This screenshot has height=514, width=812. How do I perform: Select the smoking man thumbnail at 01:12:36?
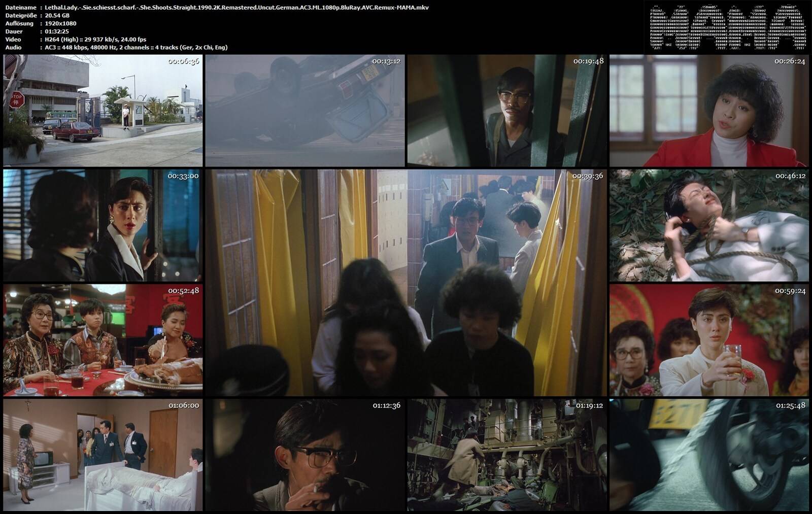pyautogui.click(x=305, y=455)
